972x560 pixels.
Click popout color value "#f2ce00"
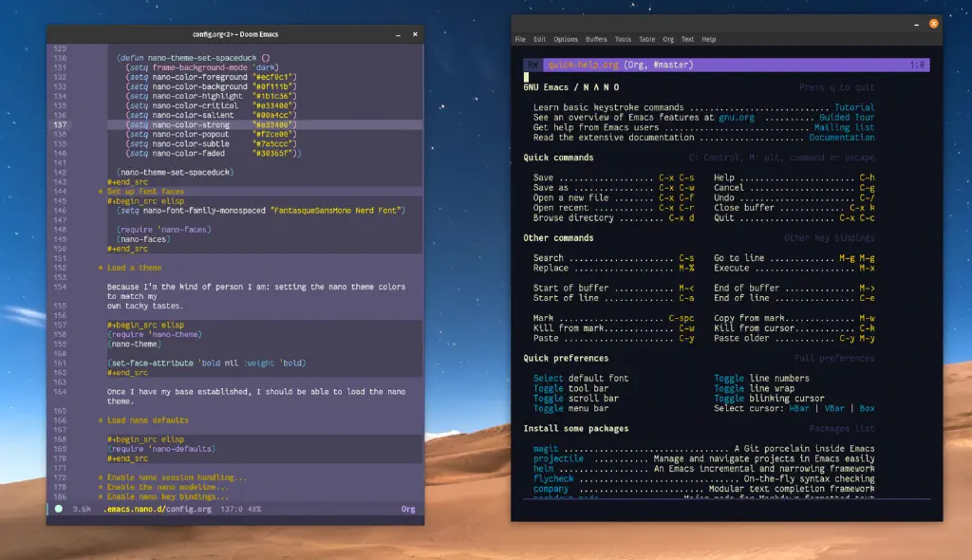(x=274, y=134)
